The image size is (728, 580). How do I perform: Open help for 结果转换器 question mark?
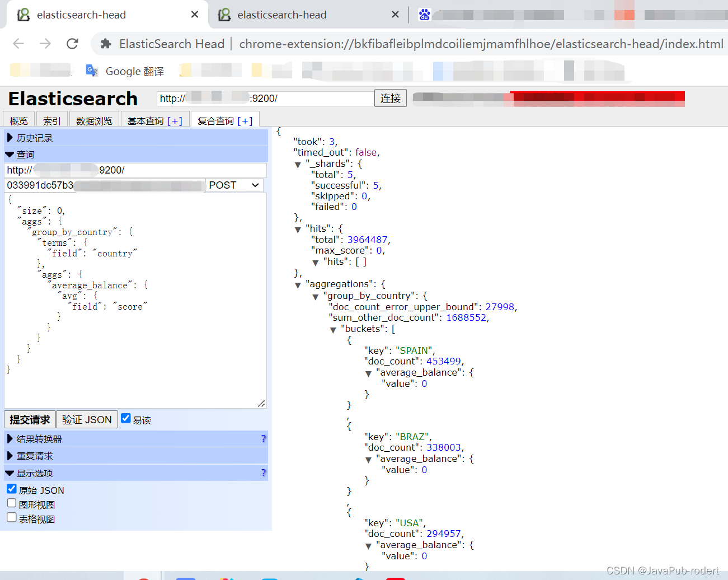click(x=264, y=439)
